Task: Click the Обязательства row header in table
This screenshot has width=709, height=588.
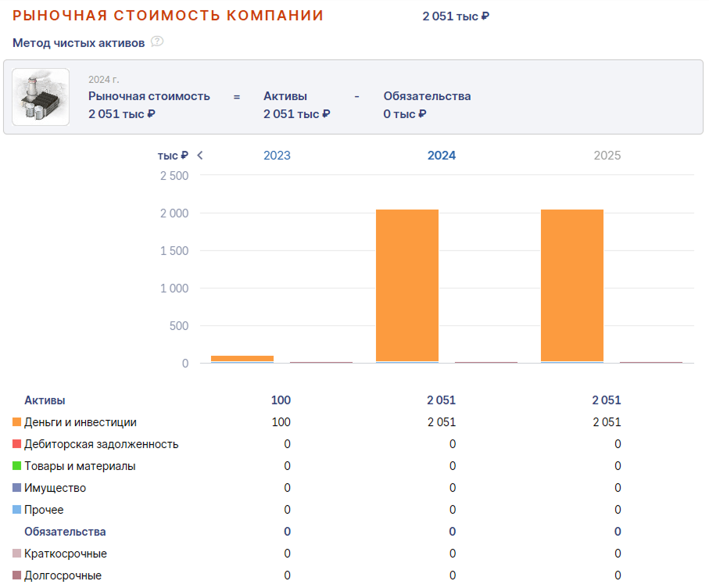Action: [x=65, y=532]
